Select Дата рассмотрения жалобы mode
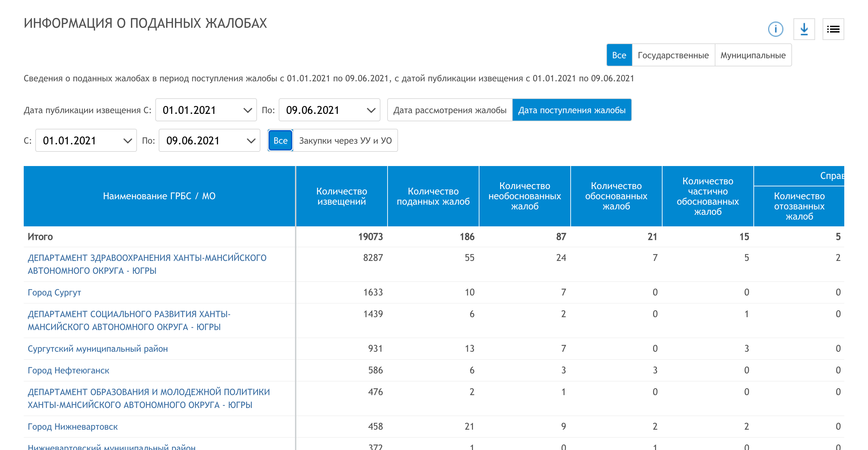 450,110
